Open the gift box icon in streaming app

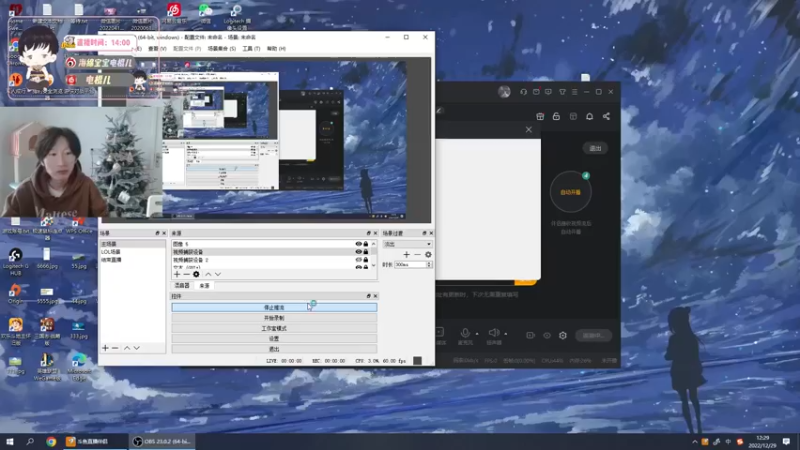pyautogui.click(x=540, y=116)
